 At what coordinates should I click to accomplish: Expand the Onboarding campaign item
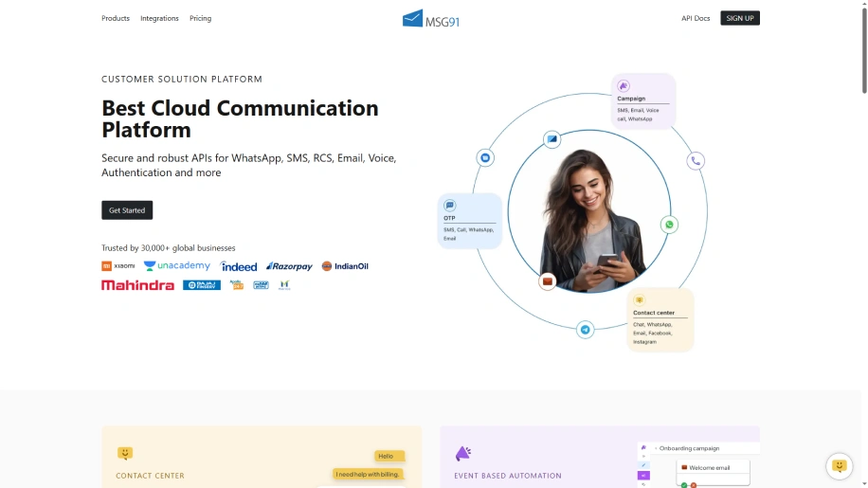(x=689, y=448)
